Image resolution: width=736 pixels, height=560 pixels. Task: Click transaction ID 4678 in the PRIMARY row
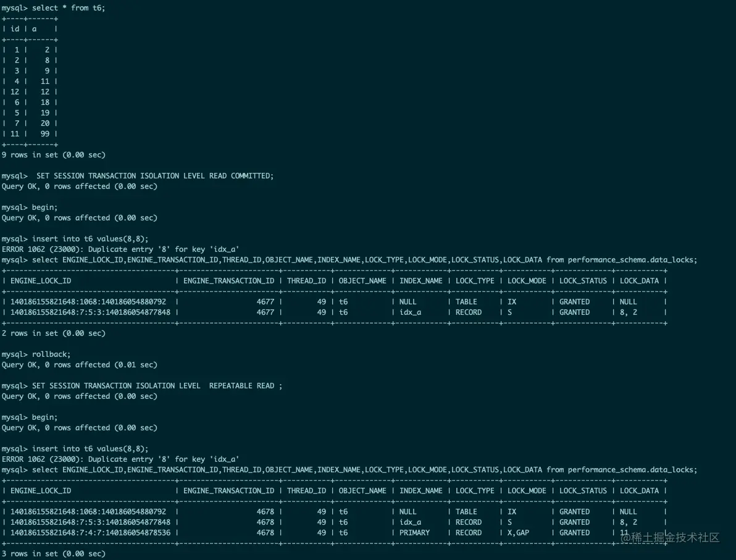click(266, 533)
